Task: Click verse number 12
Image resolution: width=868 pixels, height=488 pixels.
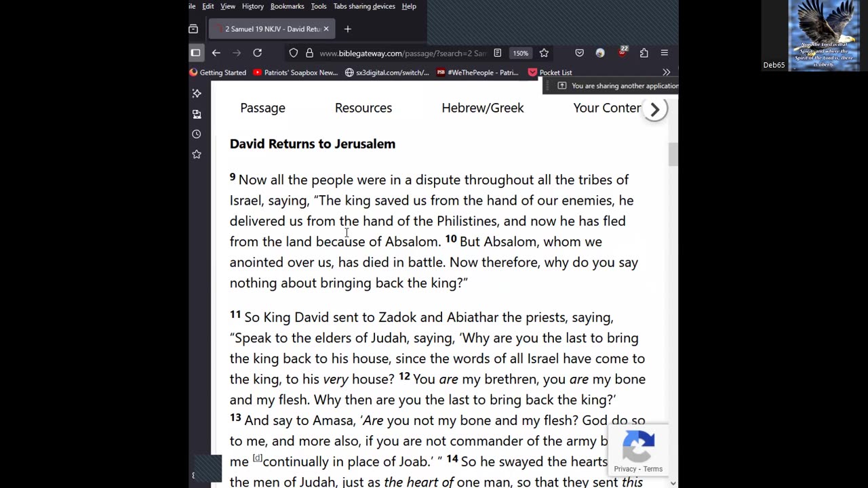Action: [404, 376]
